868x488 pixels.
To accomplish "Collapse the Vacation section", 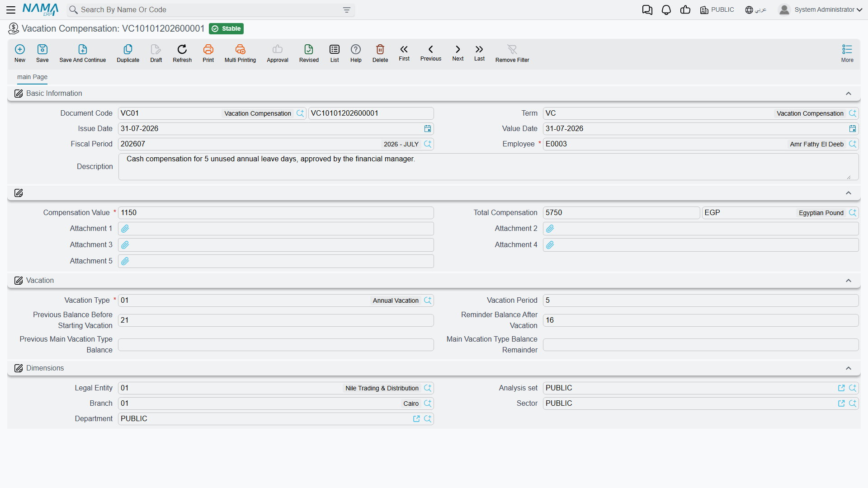I will (849, 281).
